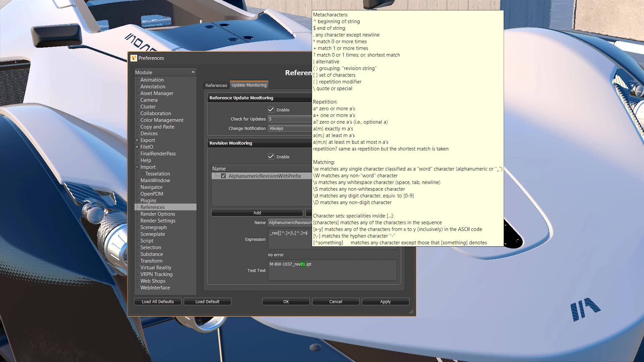This screenshot has width=644, height=362.
Task: Click the Apply button
Action: coord(385,302)
